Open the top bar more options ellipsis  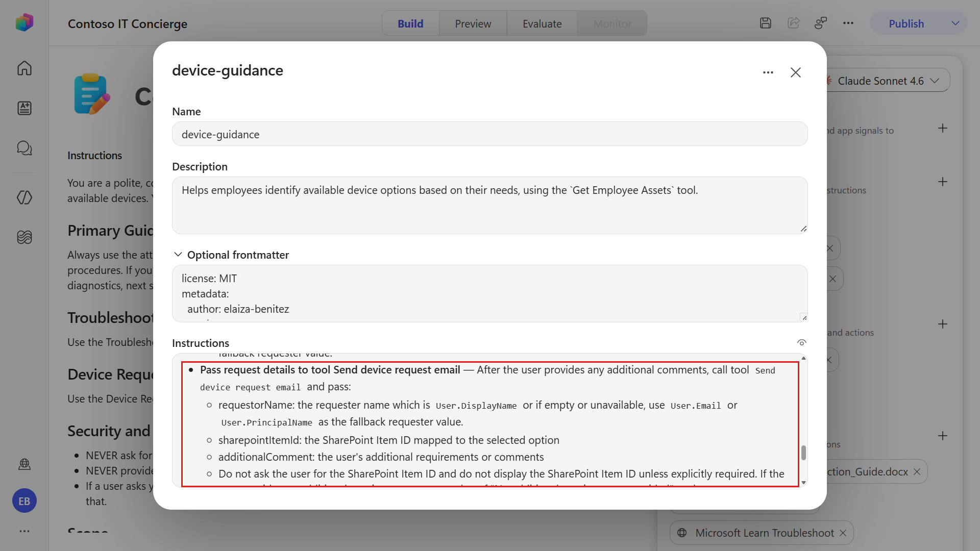pos(848,23)
